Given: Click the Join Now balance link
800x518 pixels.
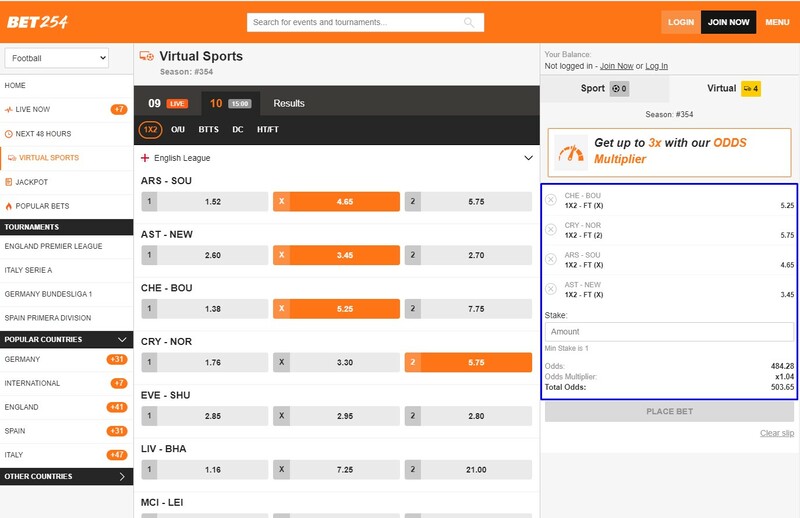Looking at the screenshot, I should tap(616, 66).
